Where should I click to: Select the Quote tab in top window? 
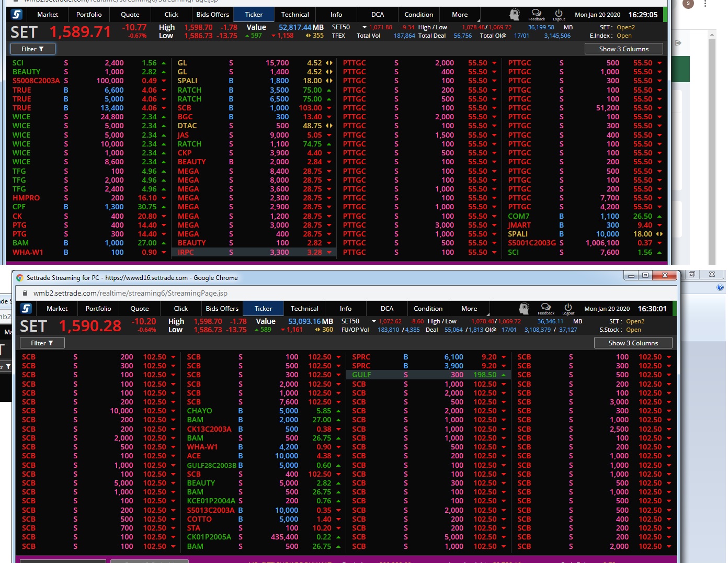(x=130, y=15)
